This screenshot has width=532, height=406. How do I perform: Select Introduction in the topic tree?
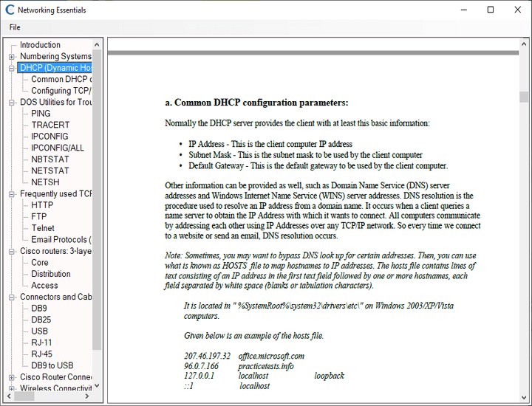40,45
